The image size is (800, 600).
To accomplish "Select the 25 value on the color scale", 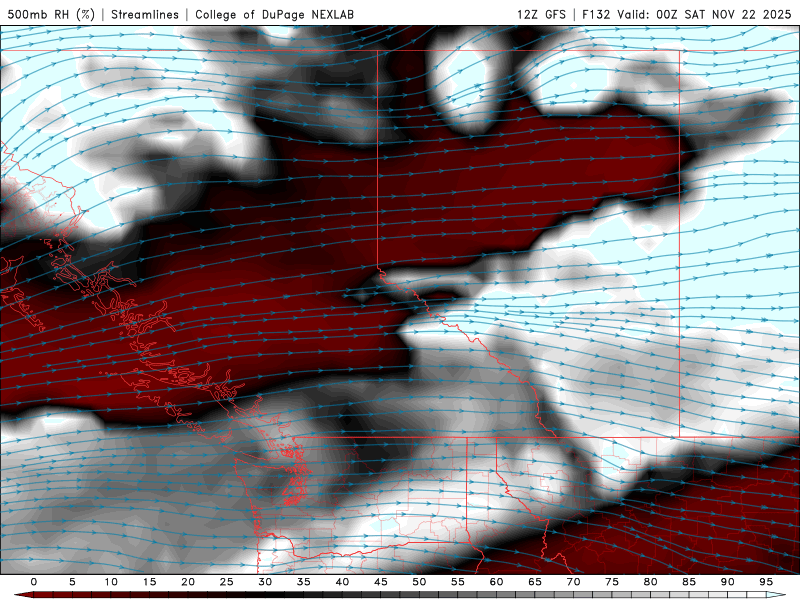I will (x=227, y=582).
